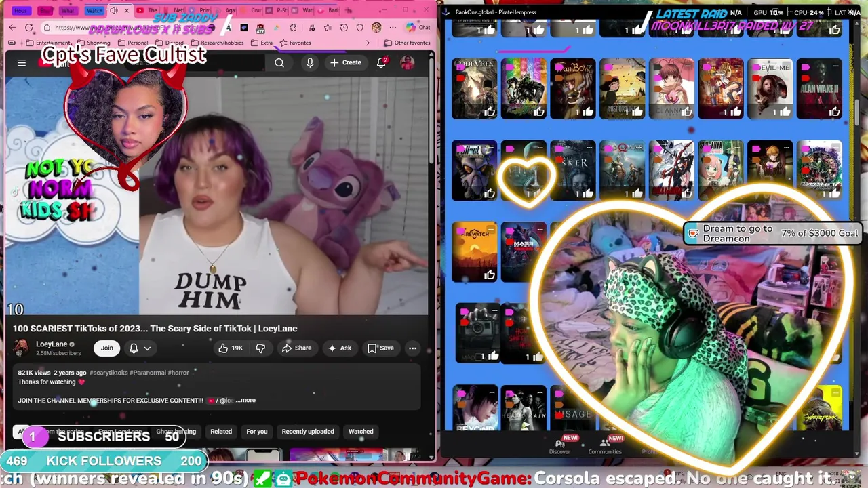
Task: Open browser essentials shield icon
Action: pos(360,27)
